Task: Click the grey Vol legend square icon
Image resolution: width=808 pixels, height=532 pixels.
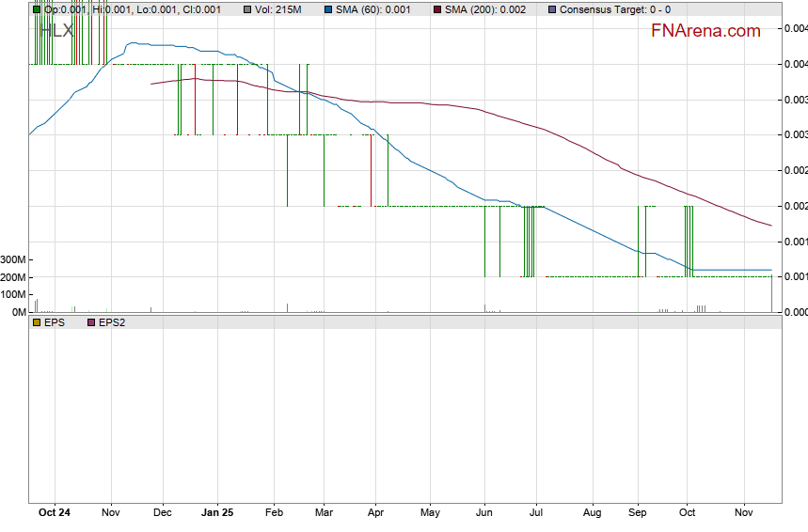Action: (x=247, y=9)
